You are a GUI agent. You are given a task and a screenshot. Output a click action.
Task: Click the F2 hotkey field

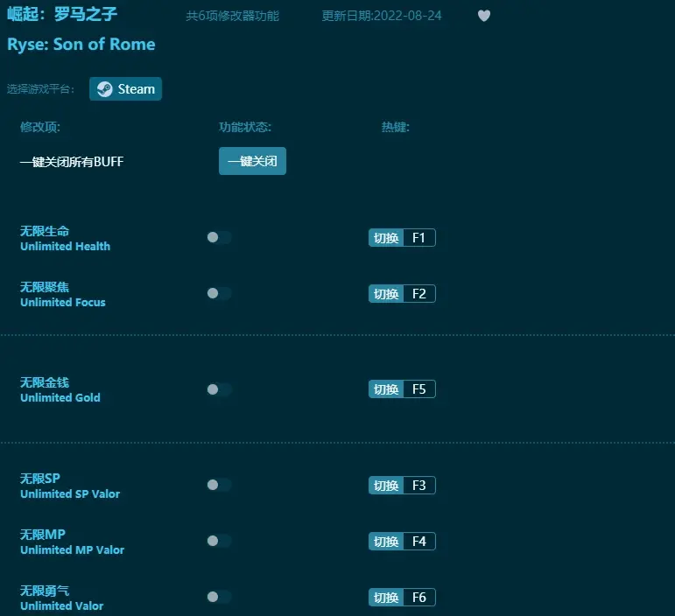(419, 294)
